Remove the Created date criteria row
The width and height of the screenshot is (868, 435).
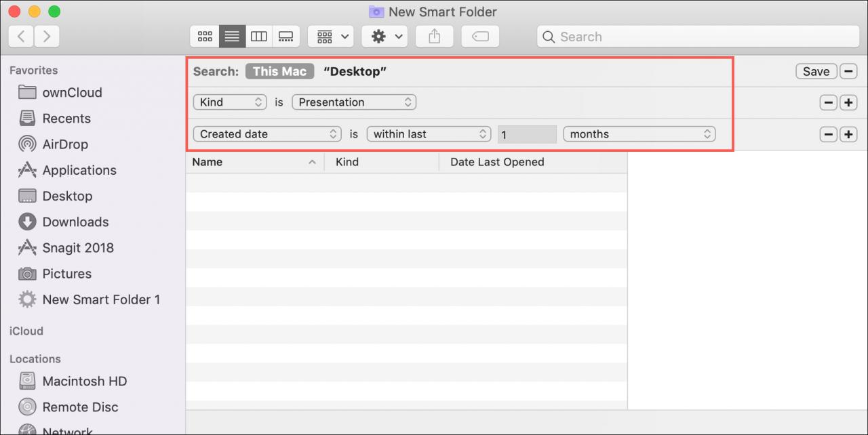(828, 134)
